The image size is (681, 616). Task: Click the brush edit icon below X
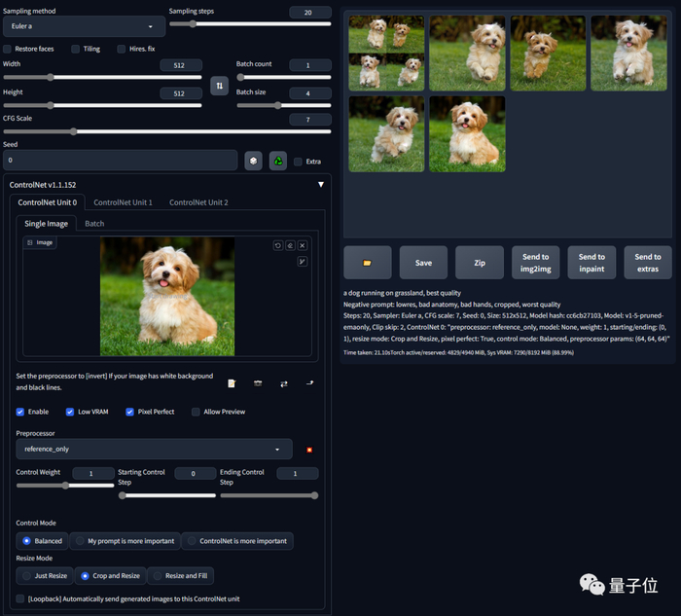(303, 261)
